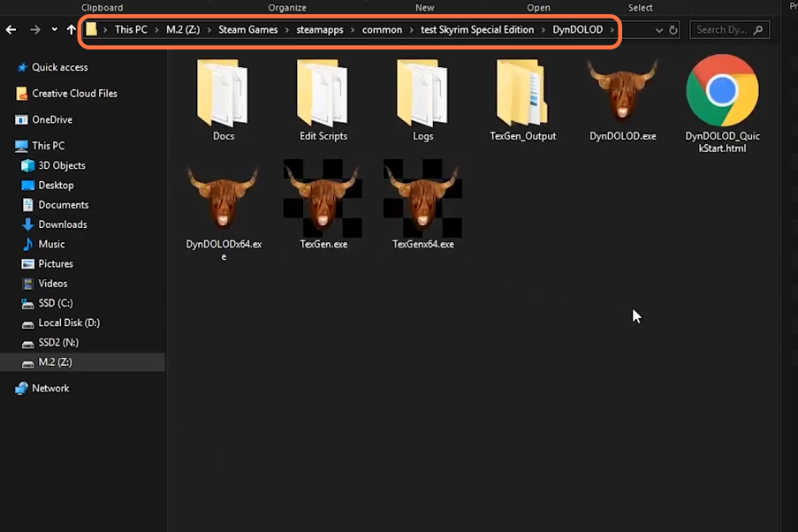798x532 pixels.
Task: Expand chevron after steamapps breadcrumb
Action: coord(353,30)
